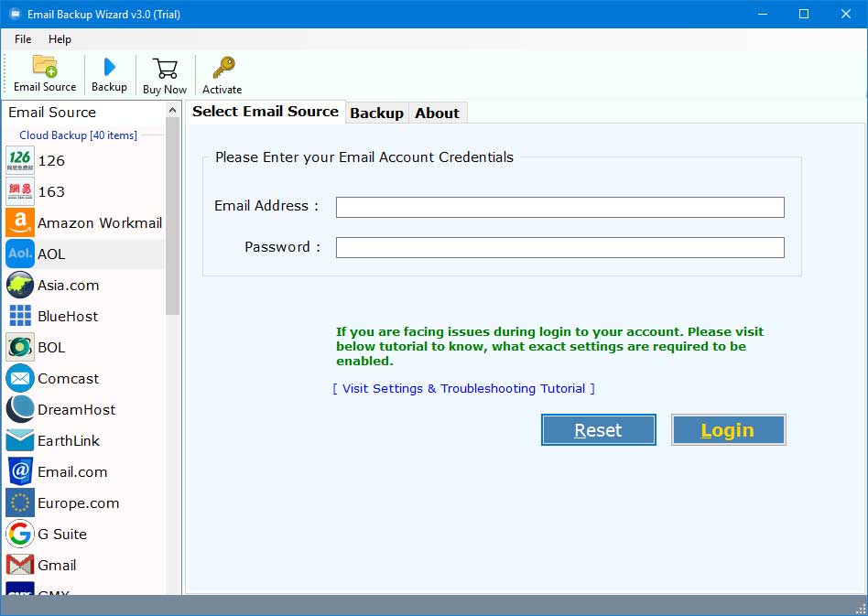Click the Email Source toolbar icon
This screenshot has height=616, width=868.
pyautogui.click(x=45, y=66)
